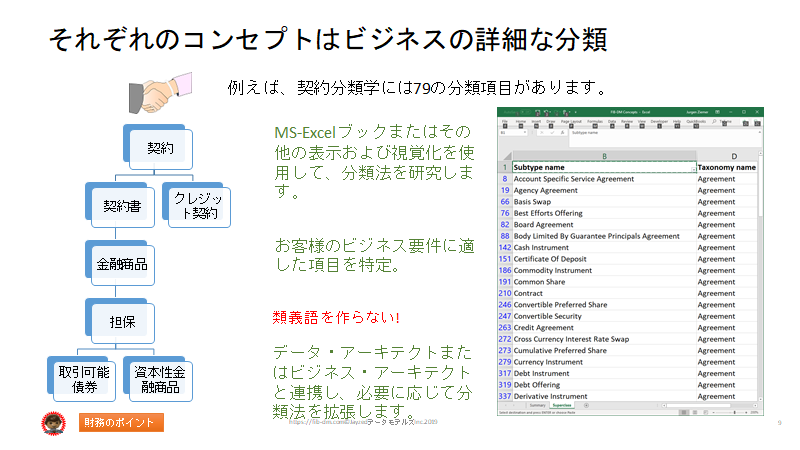Click the Insert Function fx icon
The image size is (800, 450).
point(562,133)
